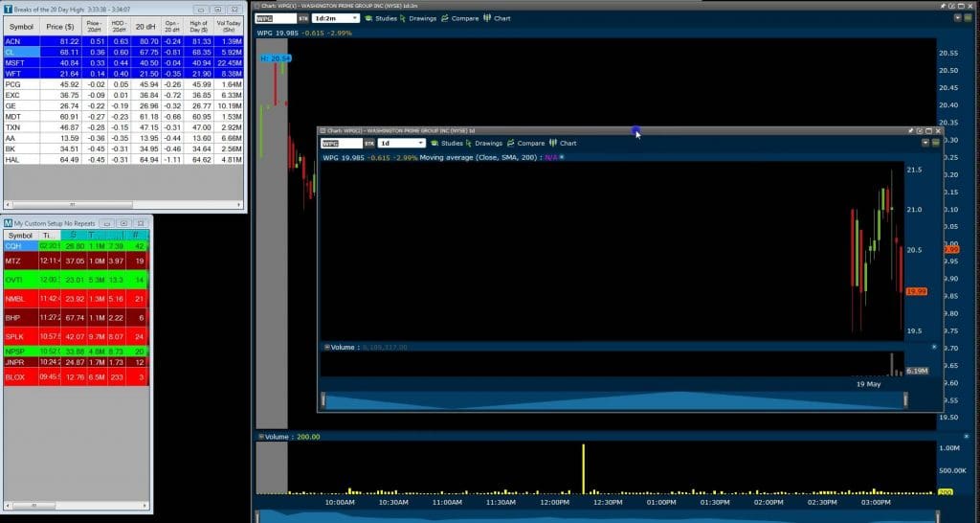Select the JNPR row in My Custom Setup
Viewport: 980px width, 523px height.
coord(77,362)
